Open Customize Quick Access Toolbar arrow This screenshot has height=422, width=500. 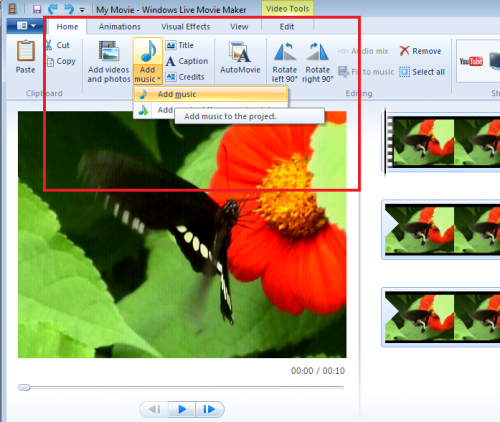[82, 10]
